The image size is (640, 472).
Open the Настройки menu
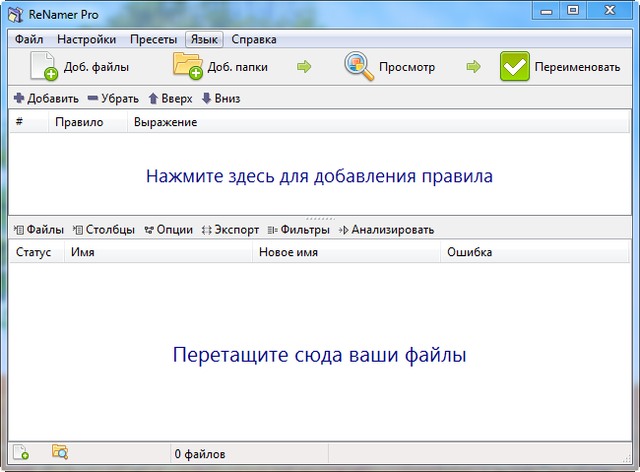point(87,39)
